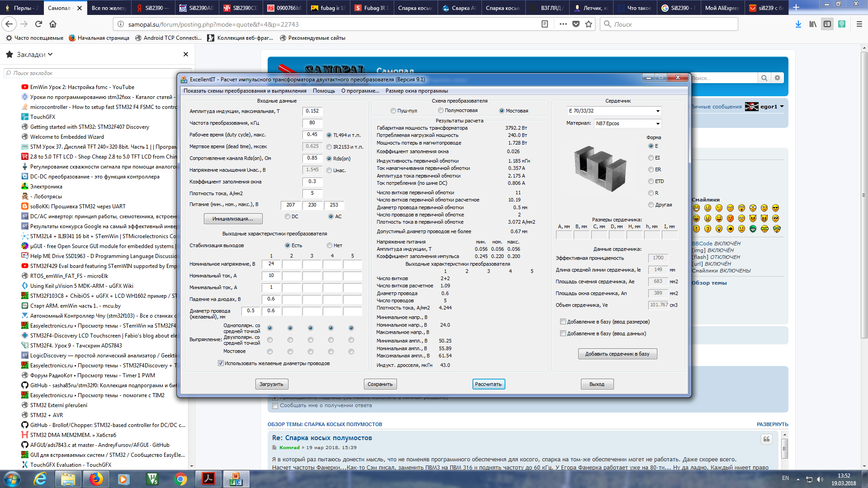Click browser reload icon
868x488 pixels.
coord(38,24)
